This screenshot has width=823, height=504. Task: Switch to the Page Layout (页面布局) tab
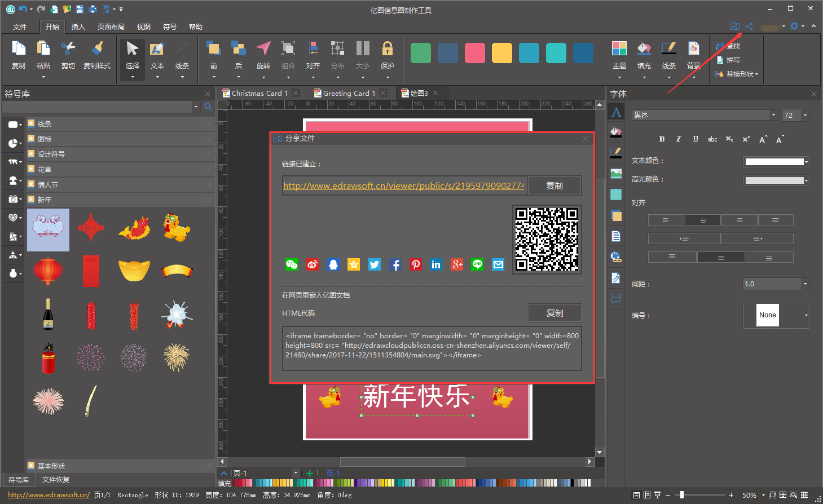point(111,26)
